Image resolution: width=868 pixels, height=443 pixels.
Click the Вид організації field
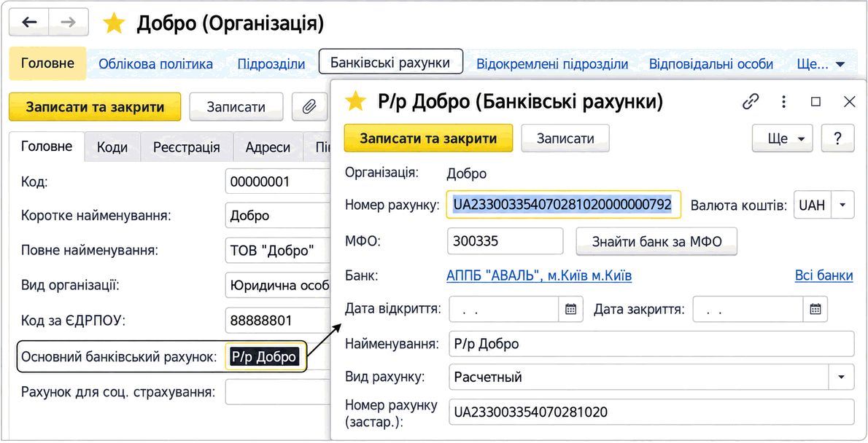pos(276,286)
